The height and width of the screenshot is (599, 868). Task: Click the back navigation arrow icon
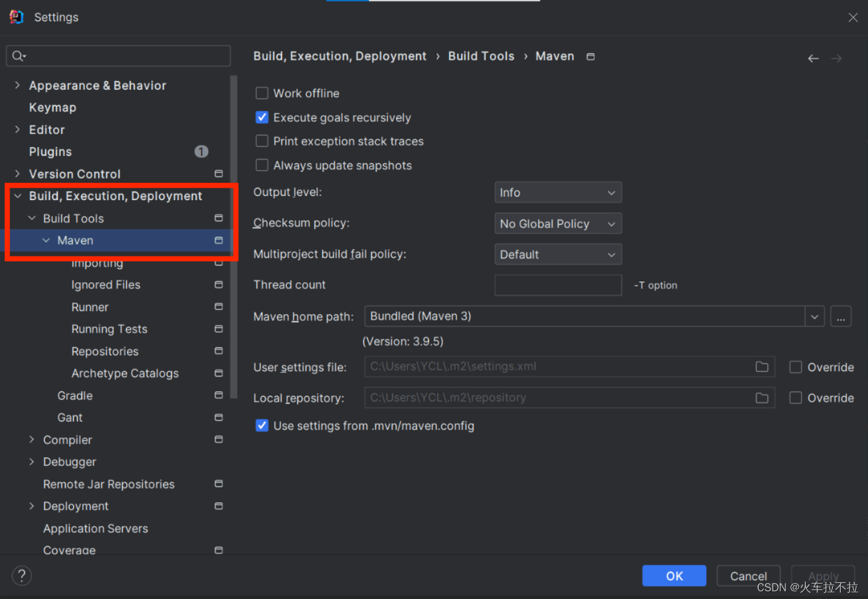[x=813, y=58]
